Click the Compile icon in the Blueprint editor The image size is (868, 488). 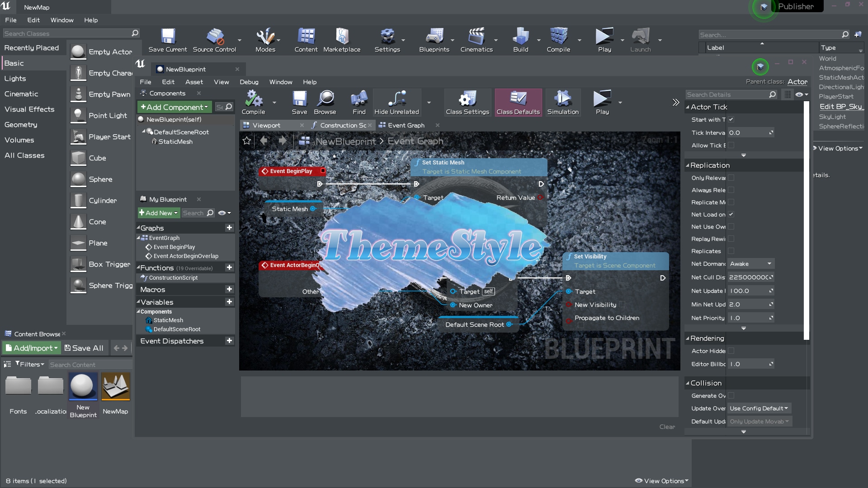pyautogui.click(x=253, y=100)
